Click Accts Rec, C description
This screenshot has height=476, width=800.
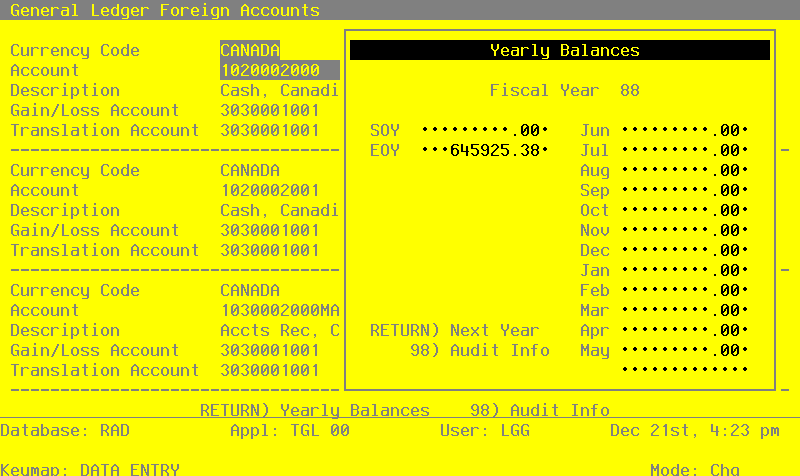[280, 330]
